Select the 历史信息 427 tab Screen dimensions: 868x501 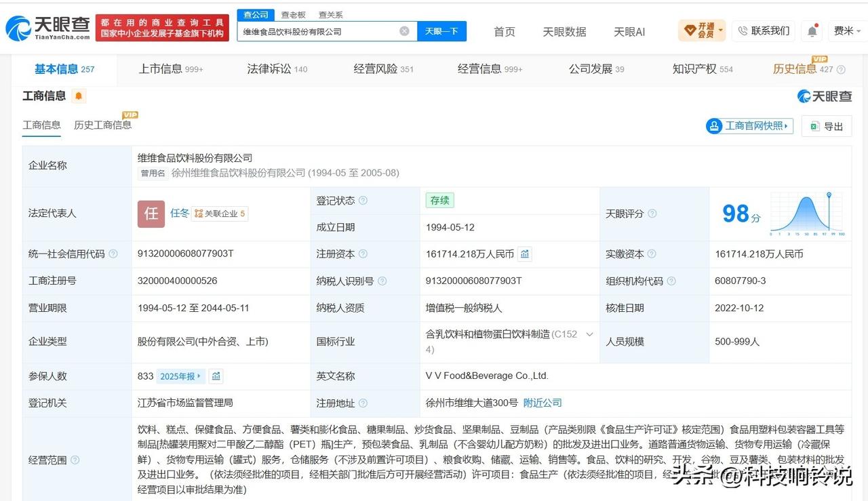click(x=803, y=69)
